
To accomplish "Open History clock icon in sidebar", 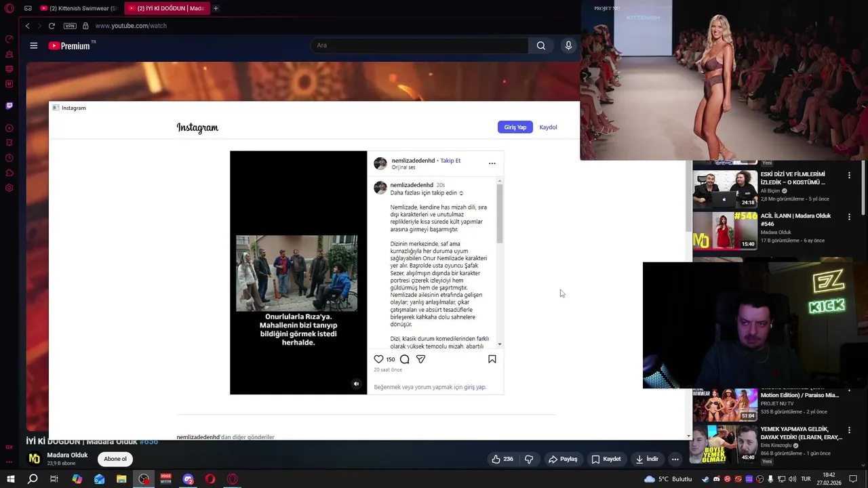I will (x=9, y=158).
